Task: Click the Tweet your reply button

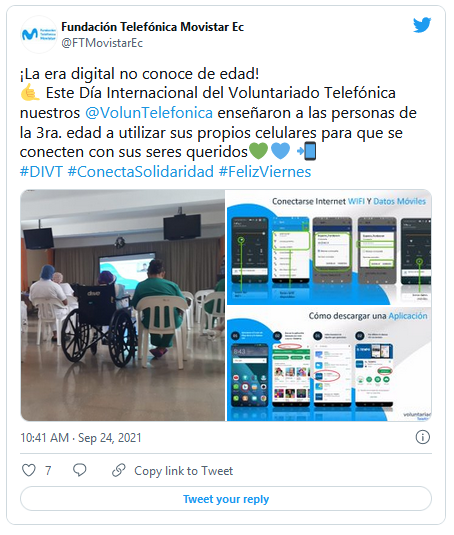Action: (226, 499)
